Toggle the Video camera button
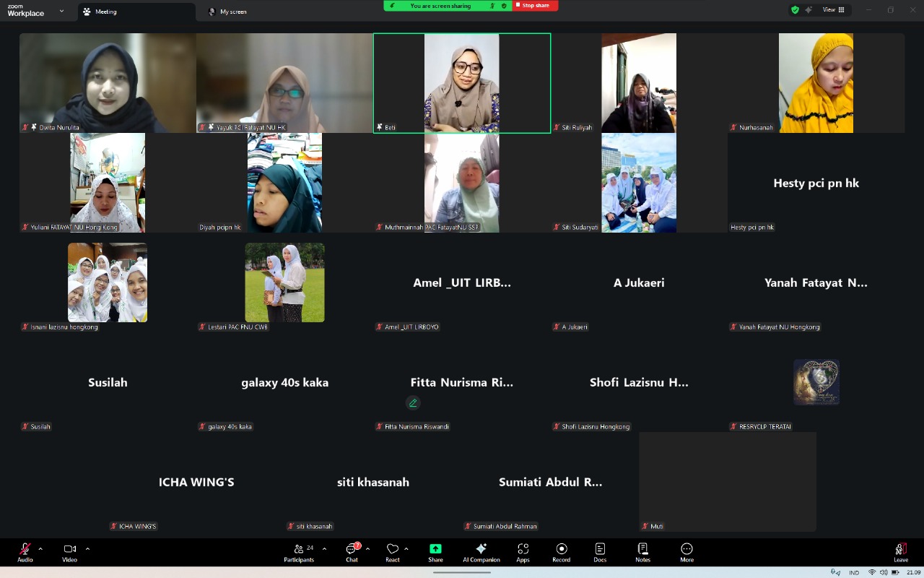The width and height of the screenshot is (924, 578). coord(69,552)
